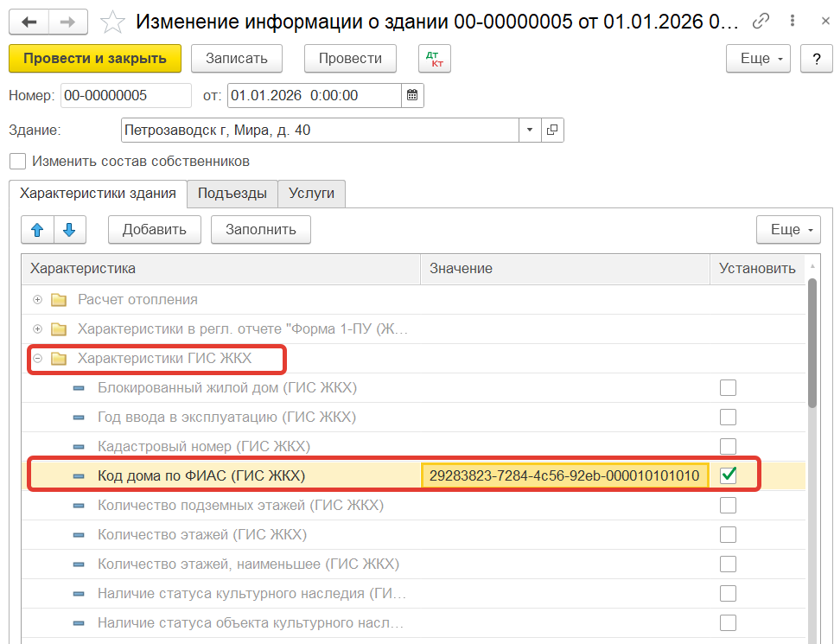Switch to the Подъезды tab
The width and height of the screenshot is (834, 644).
click(x=232, y=194)
